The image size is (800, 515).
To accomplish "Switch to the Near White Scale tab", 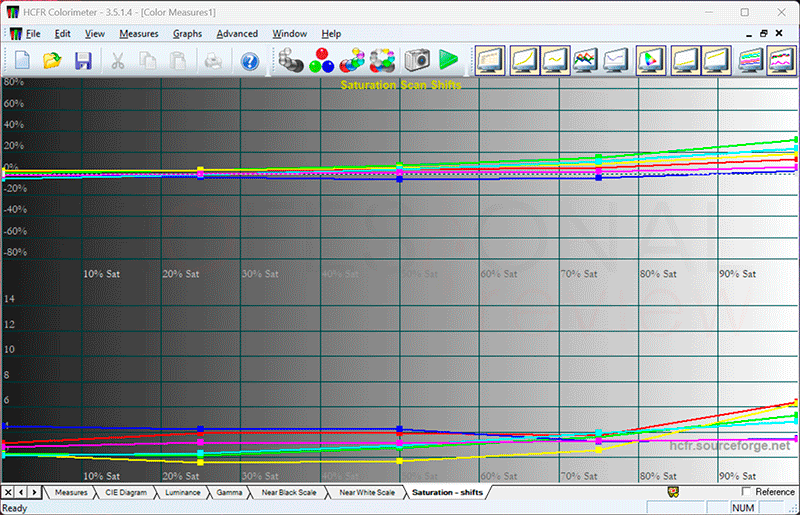I will tap(367, 492).
